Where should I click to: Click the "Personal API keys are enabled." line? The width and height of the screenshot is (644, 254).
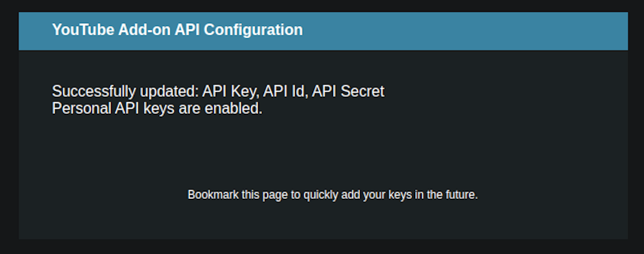[157, 109]
